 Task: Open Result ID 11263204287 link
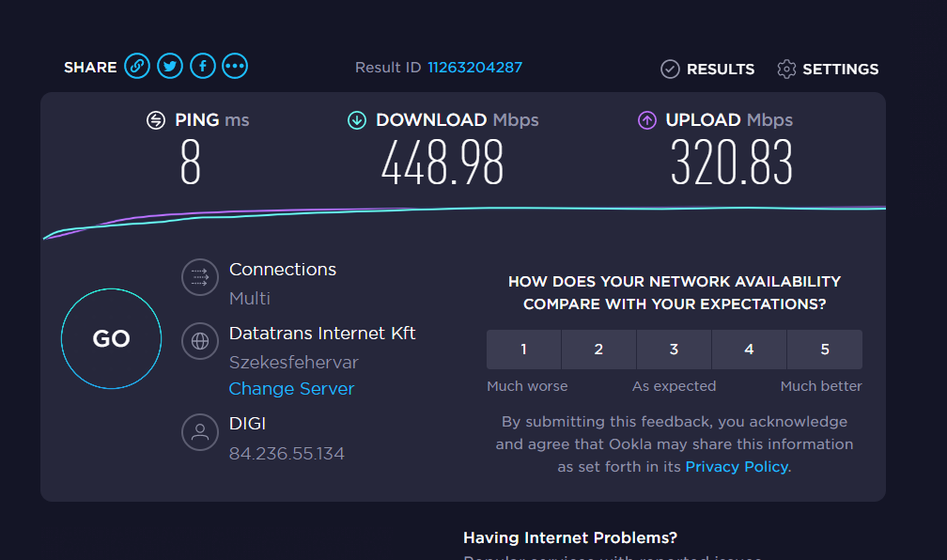pos(474,68)
